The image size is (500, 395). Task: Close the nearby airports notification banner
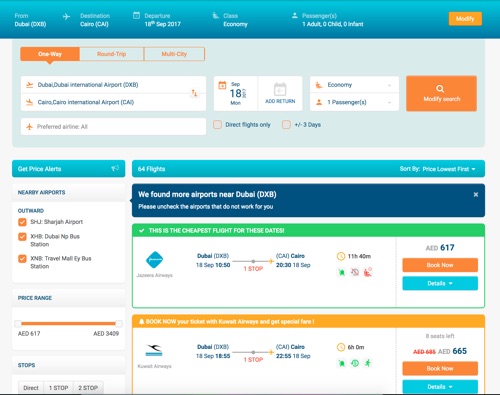point(476,194)
